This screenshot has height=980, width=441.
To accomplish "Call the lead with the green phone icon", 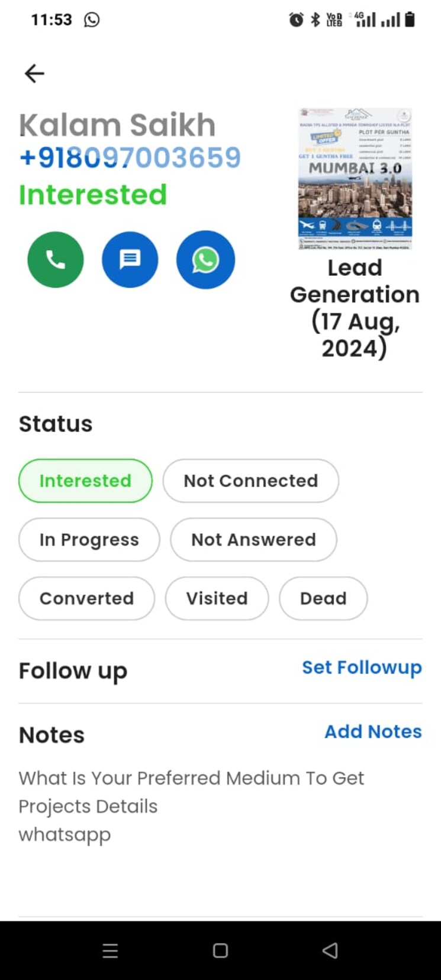I will pos(56,260).
